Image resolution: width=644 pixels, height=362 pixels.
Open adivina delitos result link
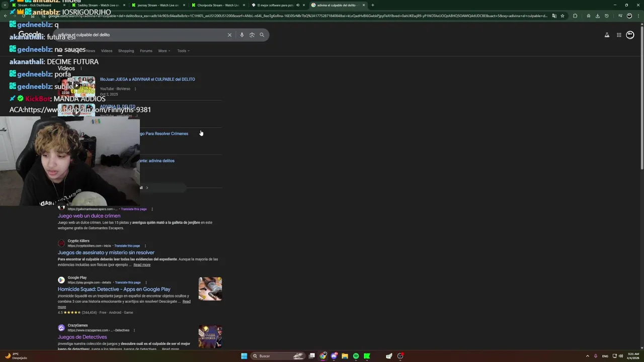click(157, 161)
